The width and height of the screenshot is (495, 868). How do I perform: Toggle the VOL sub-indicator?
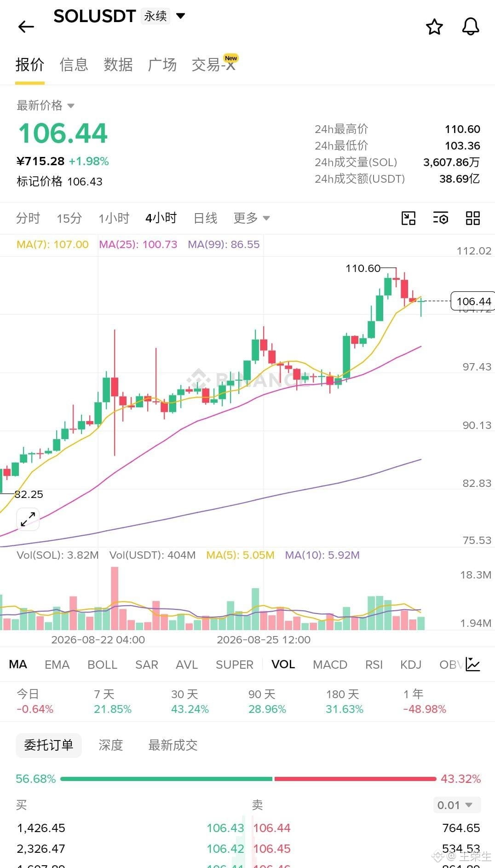click(283, 665)
